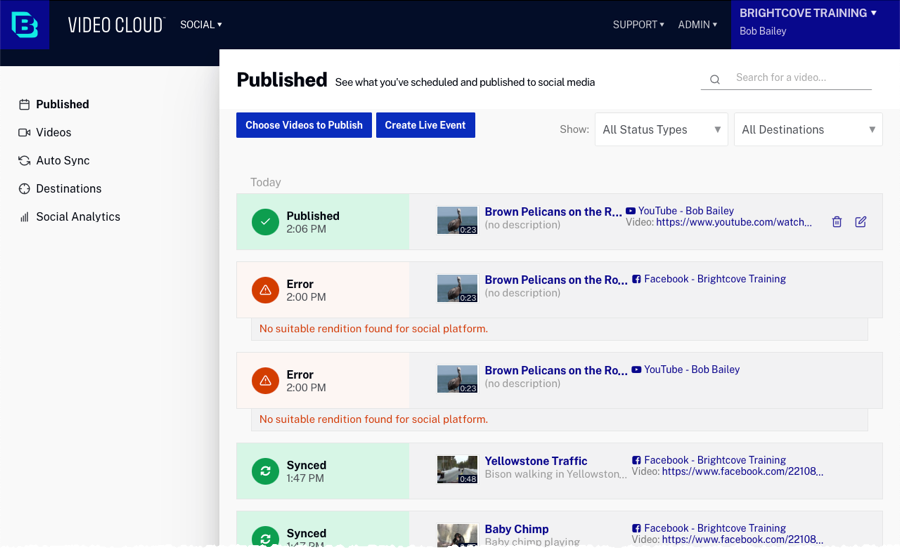This screenshot has height=548, width=900.
Task: Click Choose Videos to Publish button
Action: (304, 125)
